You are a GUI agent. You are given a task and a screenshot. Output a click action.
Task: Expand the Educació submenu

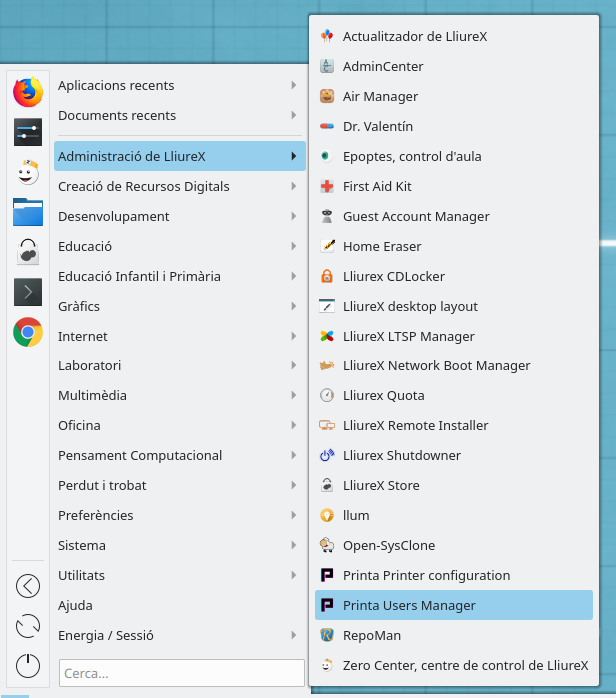180,246
